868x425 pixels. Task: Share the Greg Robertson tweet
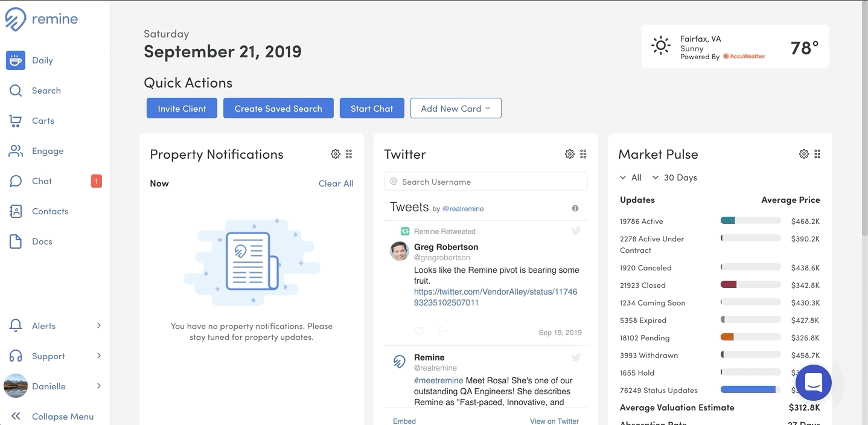point(443,331)
